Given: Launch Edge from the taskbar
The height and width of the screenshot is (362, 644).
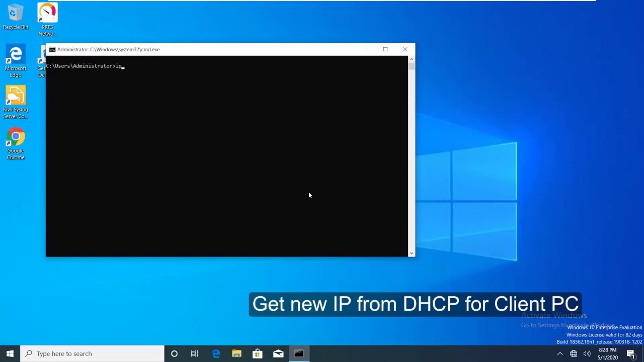Looking at the screenshot, I should tap(216, 353).
